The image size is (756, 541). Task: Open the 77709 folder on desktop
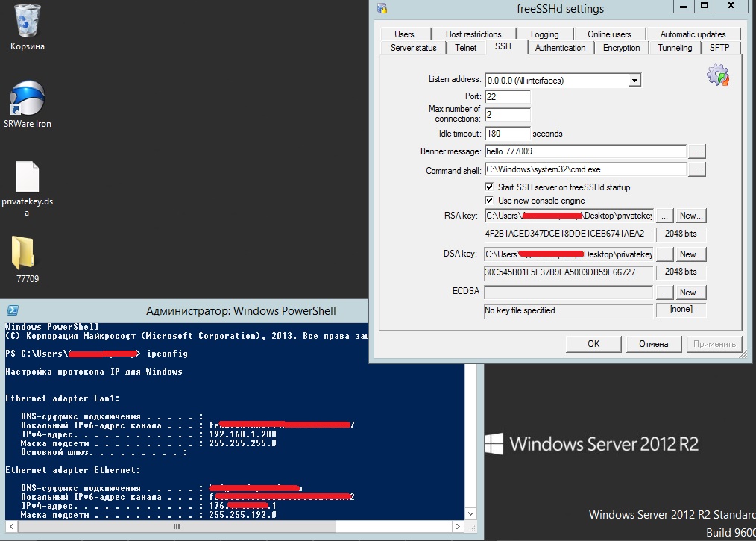[x=27, y=254]
